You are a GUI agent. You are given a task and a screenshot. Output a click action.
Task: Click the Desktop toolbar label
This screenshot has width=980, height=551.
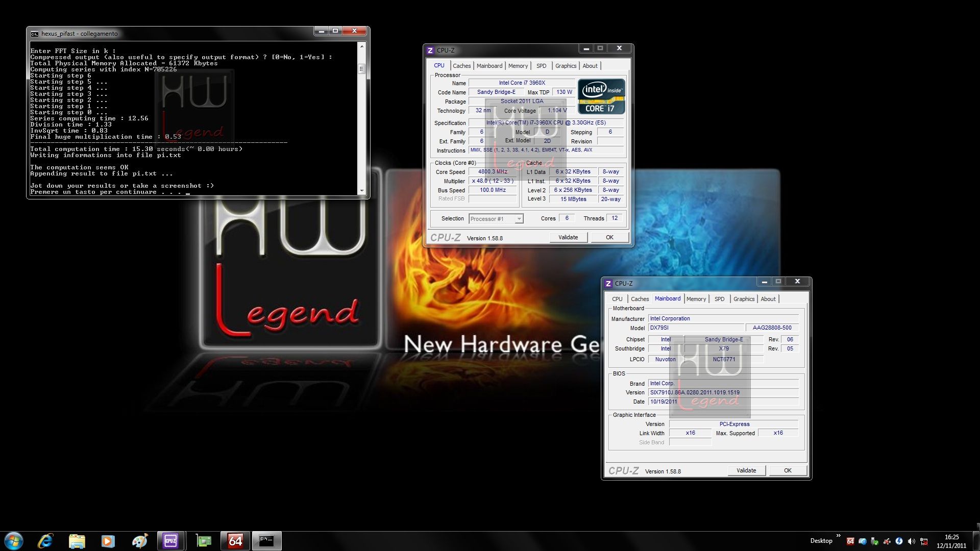click(821, 541)
